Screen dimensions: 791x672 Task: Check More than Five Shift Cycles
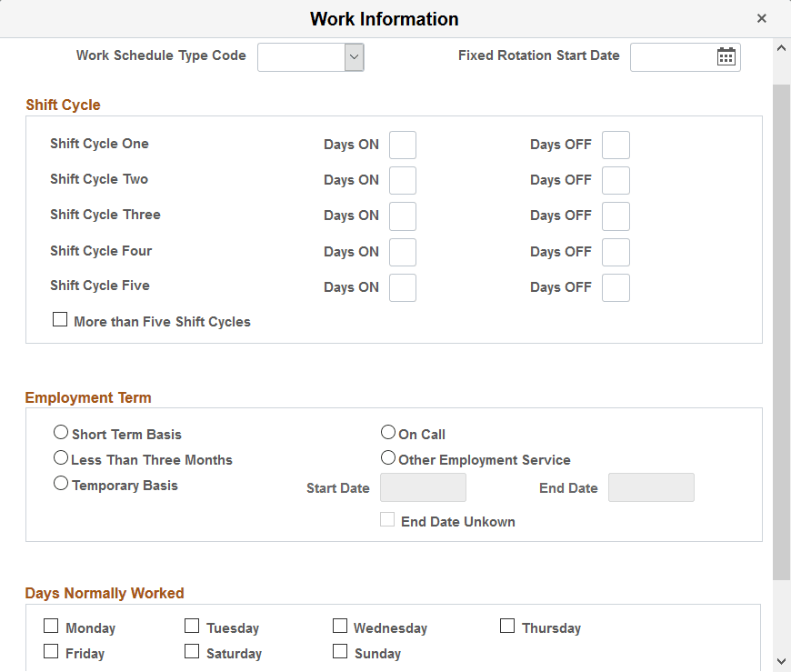[x=59, y=318]
